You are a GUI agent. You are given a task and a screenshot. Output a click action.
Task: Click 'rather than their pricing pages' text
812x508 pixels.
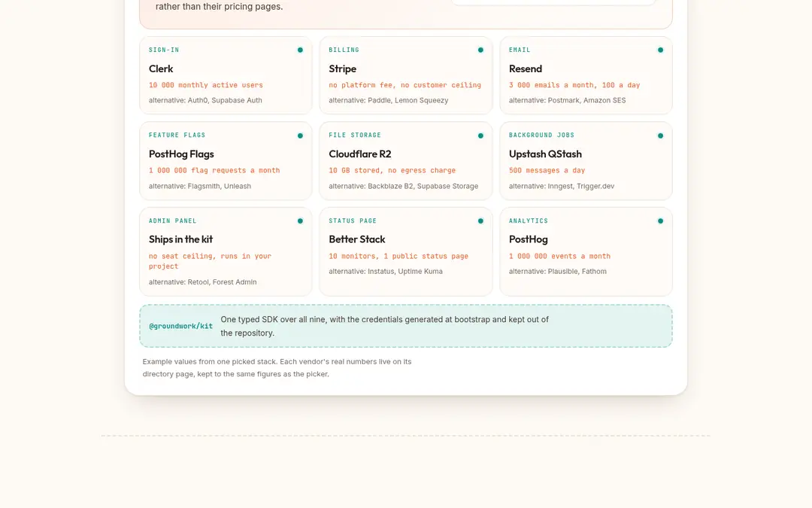point(219,7)
